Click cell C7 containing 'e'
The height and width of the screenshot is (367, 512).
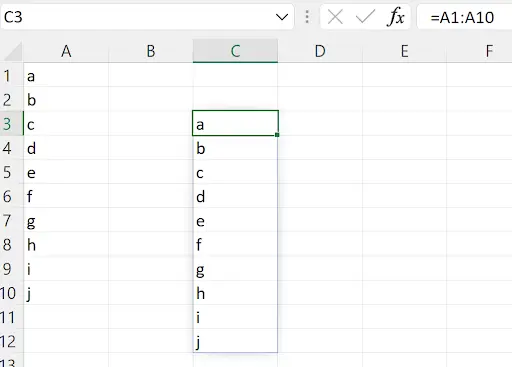[235, 220]
